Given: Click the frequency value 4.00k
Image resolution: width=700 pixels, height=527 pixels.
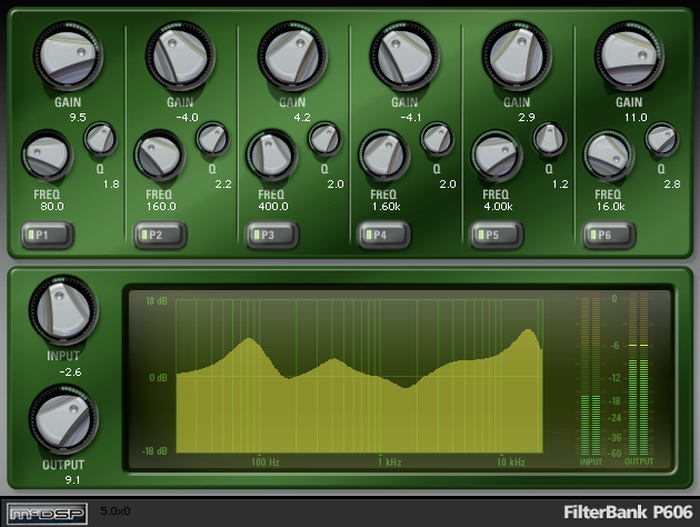Looking at the screenshot, I should tap(498, 206).
